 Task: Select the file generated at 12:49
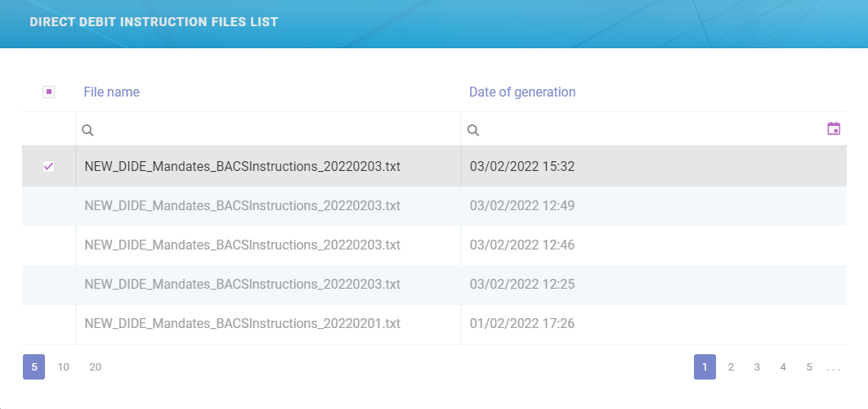click(x=48, y=206)
